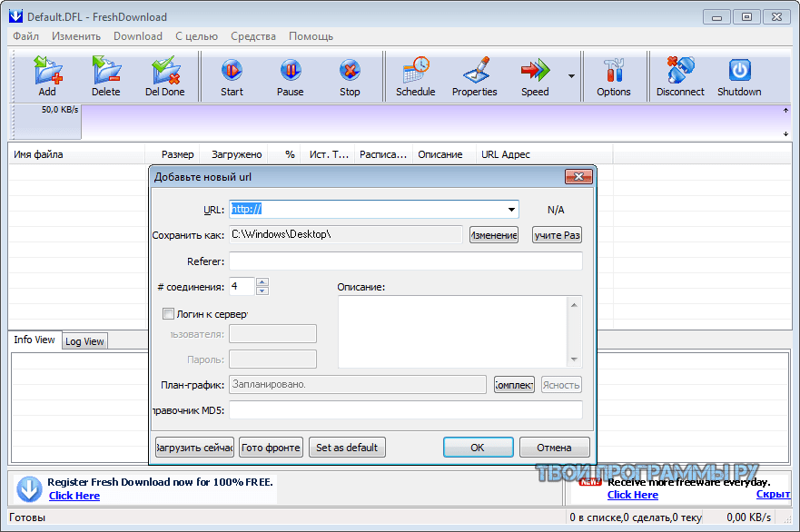Open the URL combo box dropdown
This screenshot has height=532, width=800.
511,210
